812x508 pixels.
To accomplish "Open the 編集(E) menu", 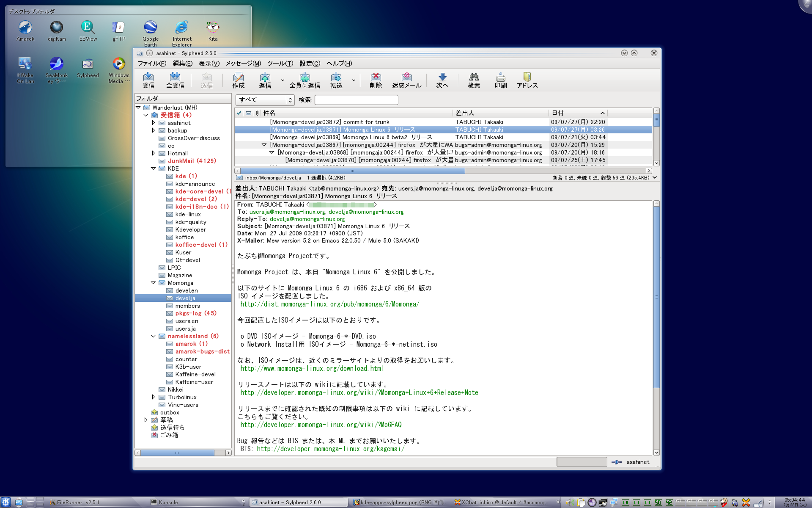I will pyautogui.click(x=183, y=63).
